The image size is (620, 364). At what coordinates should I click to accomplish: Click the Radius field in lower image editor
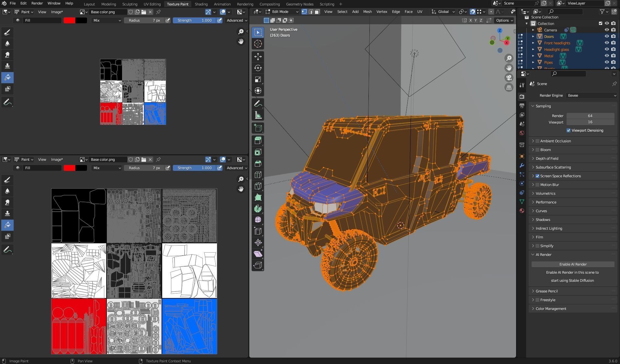click(144, 168)
